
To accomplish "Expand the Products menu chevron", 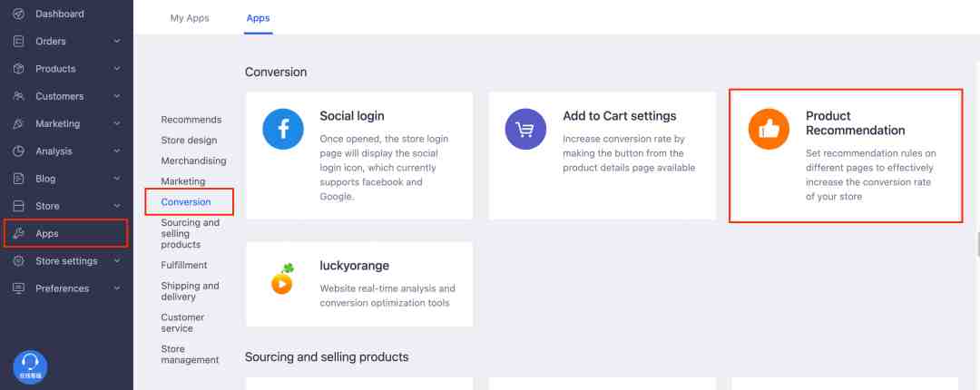I will pyautogui.click(x=117, y=69).
